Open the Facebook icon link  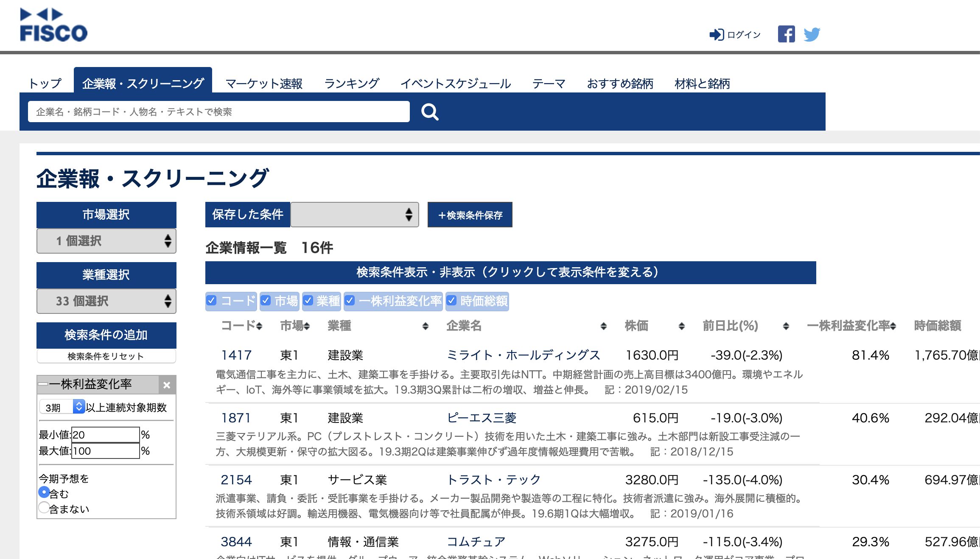[x=786, y=34]
